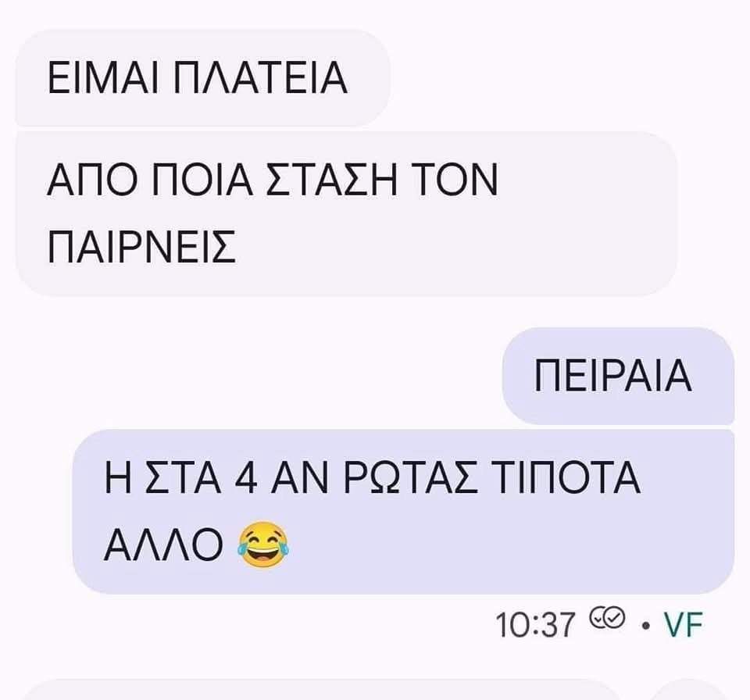Select the sent ΠΕΙΡΑΙΑ message bubble

tap(618, 376)
